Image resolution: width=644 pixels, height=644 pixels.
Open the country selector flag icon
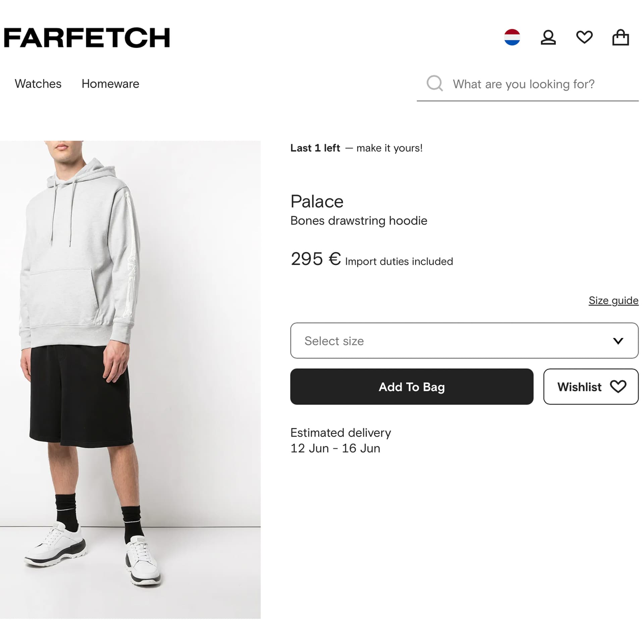pyautogui.click(x=513, y=38)
